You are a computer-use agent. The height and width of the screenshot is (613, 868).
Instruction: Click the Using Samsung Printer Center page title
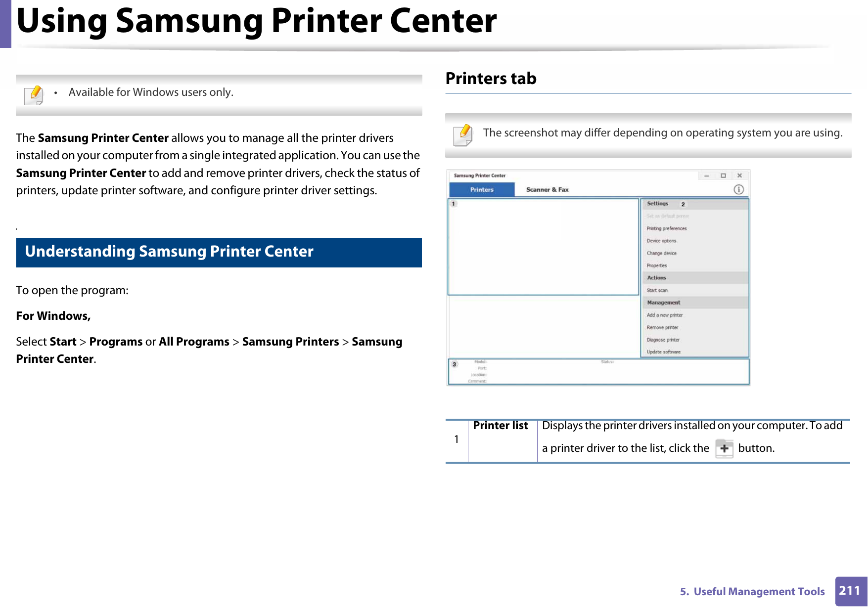pos(256,21)
